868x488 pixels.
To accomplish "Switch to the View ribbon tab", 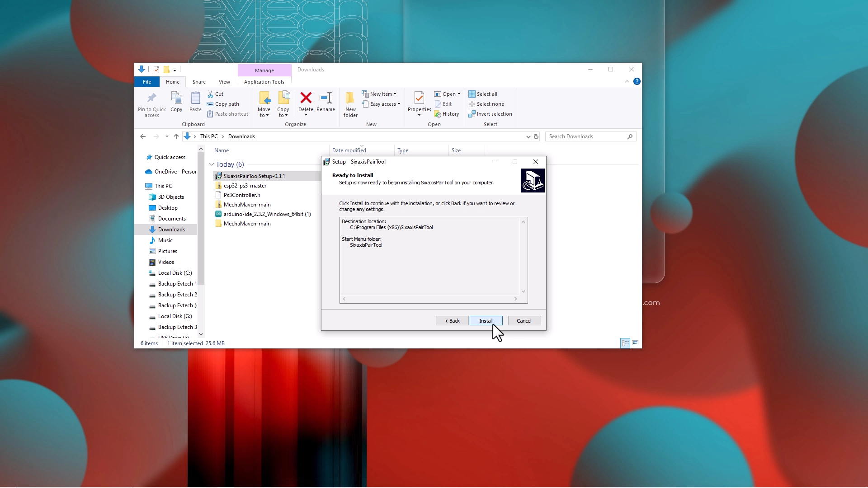I will pyautogui.click(x=224, y=82).
